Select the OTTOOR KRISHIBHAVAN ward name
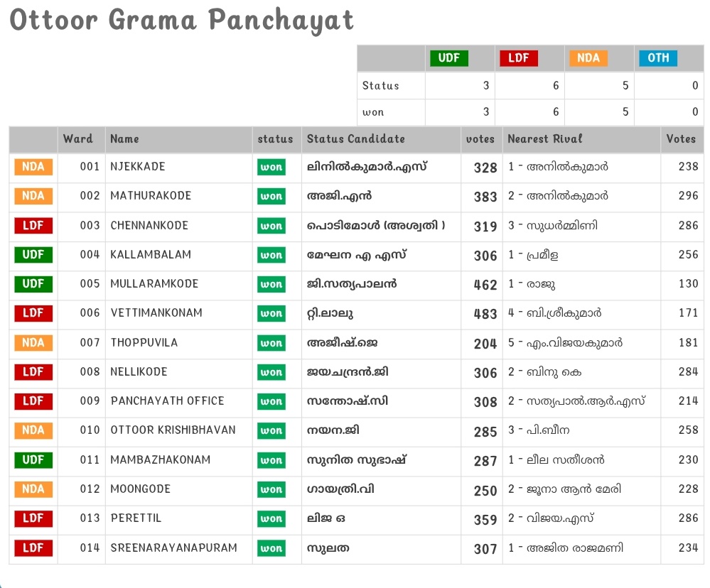 [x=173, y=430]
